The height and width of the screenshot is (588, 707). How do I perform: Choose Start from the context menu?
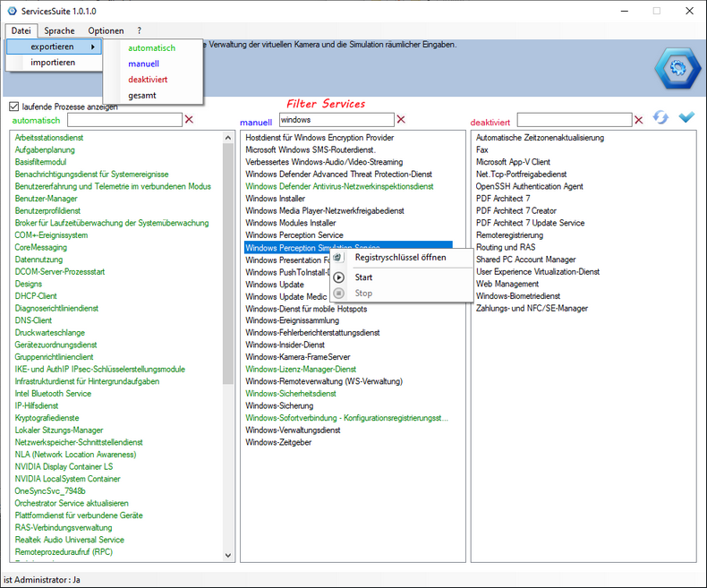pyautogui.click(x=363, y=277)
